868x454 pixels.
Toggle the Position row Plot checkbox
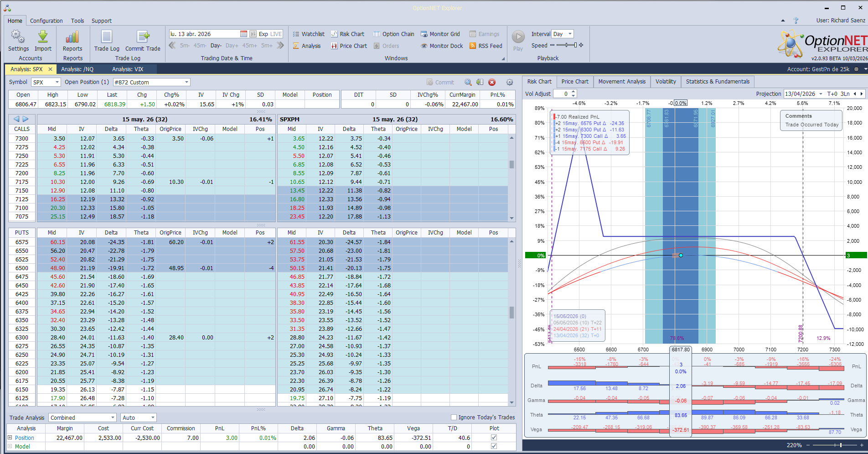[494, 438]
